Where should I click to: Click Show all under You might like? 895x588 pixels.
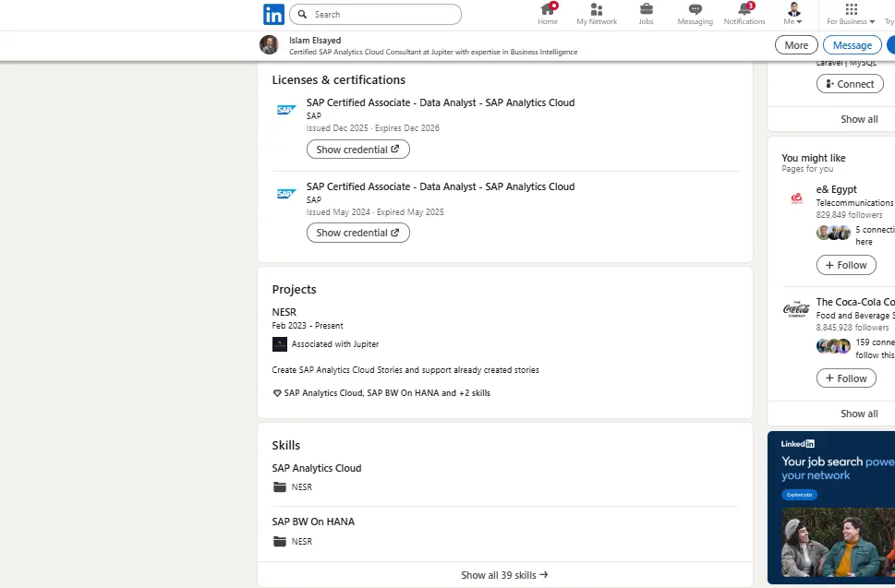click(858, 414)
